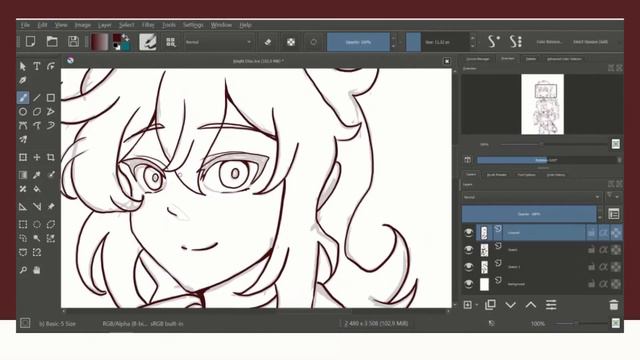This screenshot has width=640, height=360.
Task: Select the Elliptical Selection tool
Action: 37,224
